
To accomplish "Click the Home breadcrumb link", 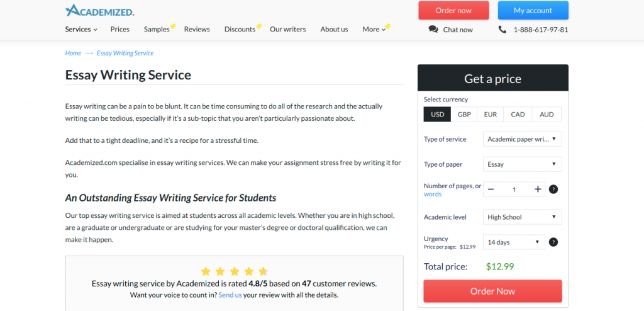I will pos(73,53).
